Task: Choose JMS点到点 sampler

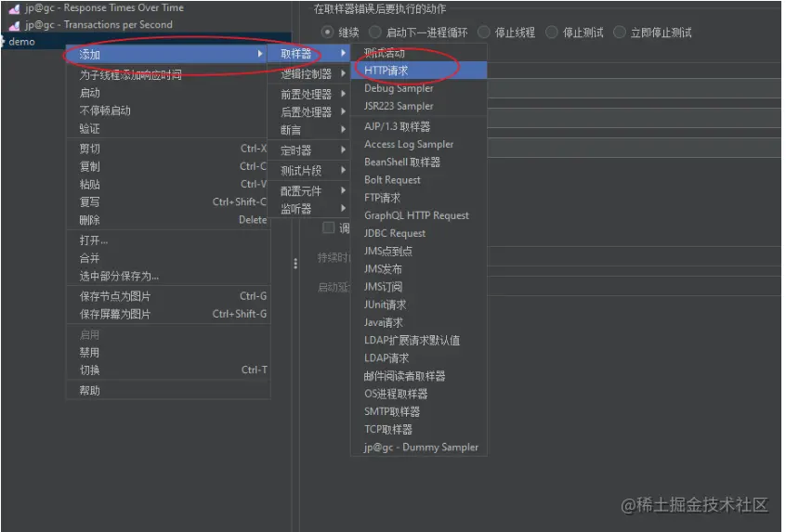Action: coord(419,251)
